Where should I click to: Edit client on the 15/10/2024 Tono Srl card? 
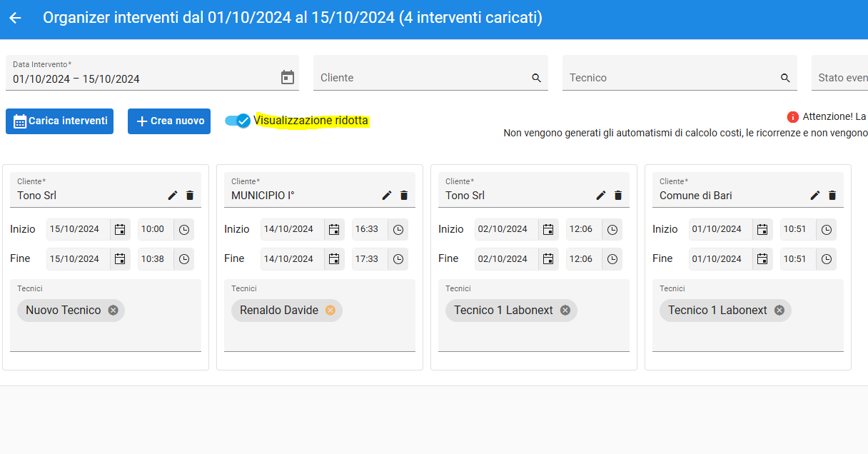[173, 195]
